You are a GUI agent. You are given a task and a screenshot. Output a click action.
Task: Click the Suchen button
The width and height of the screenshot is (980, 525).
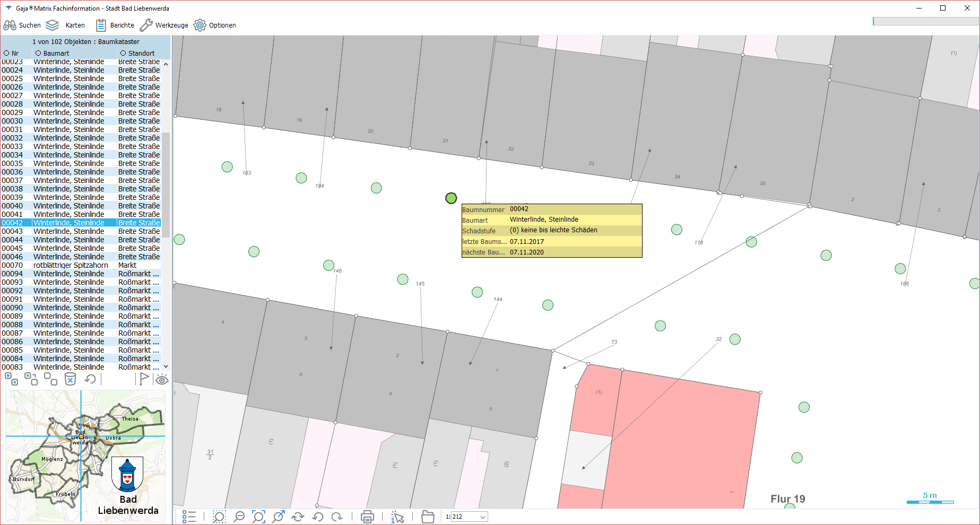click(x=22, y=25)
